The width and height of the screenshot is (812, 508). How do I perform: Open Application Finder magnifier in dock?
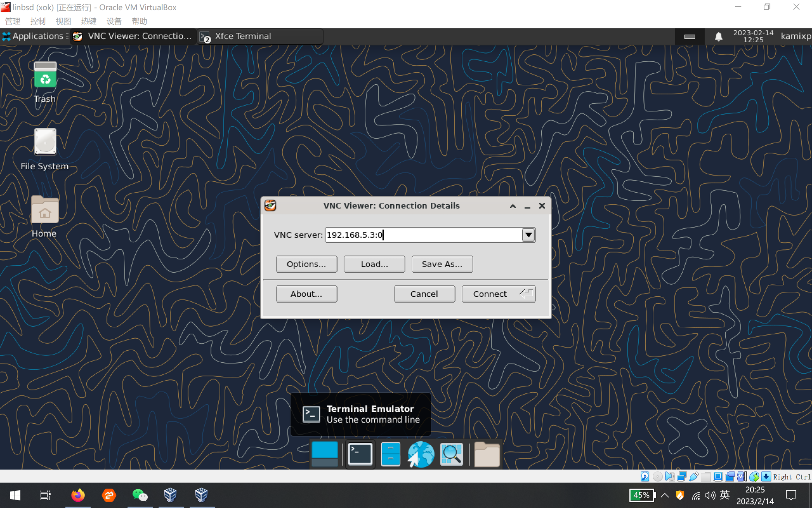452,454
